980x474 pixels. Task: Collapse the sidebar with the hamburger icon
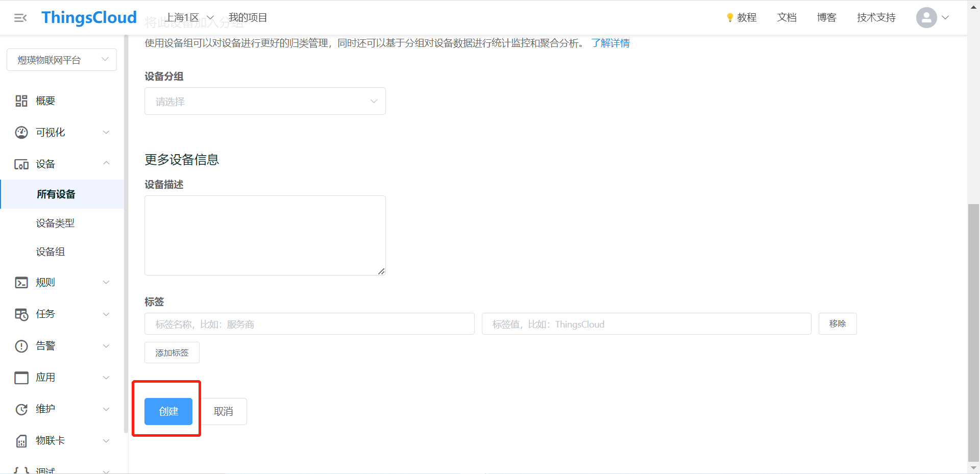(20, 18)
